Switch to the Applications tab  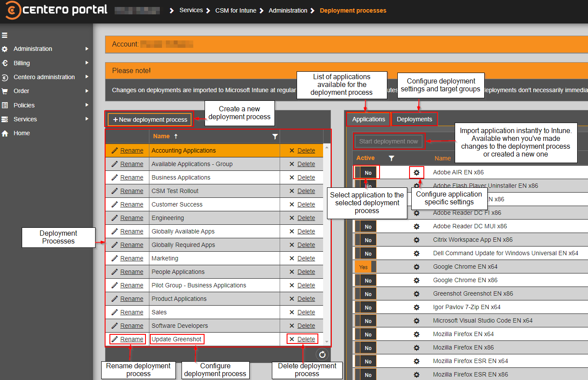tap(369, 119)
